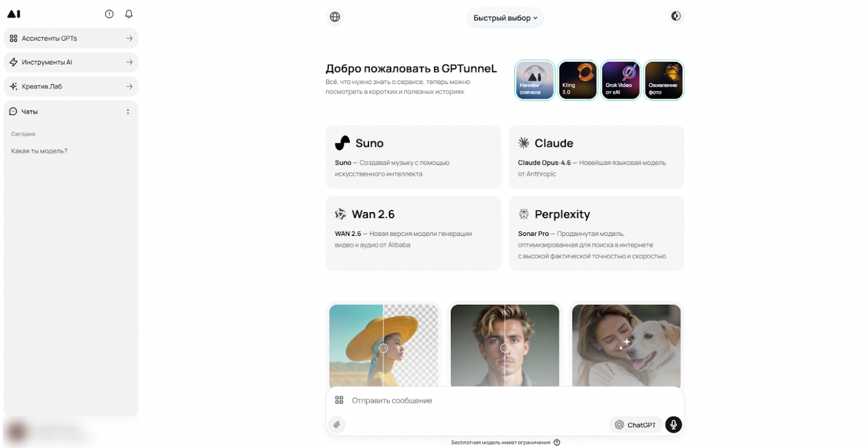Click the Wan 2.6 logo icon
The width and height of the screenshot is (868, 448).
pyautogui.click(x=341, y=214)
